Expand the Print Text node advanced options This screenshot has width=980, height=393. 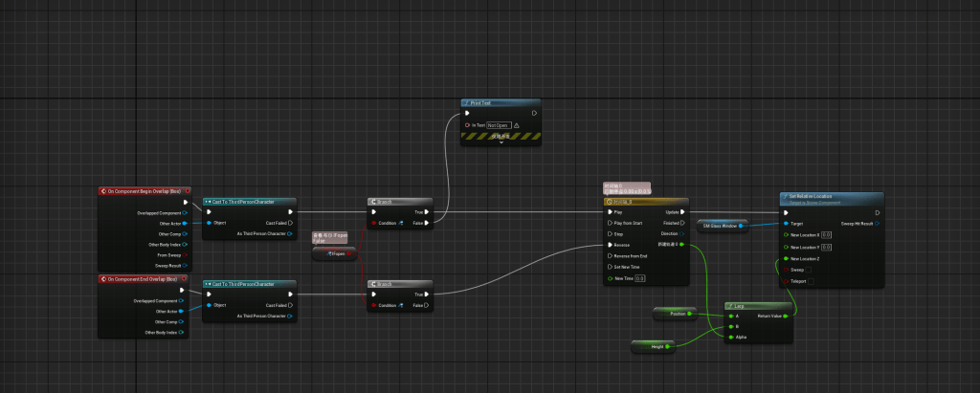coord(501,142)
